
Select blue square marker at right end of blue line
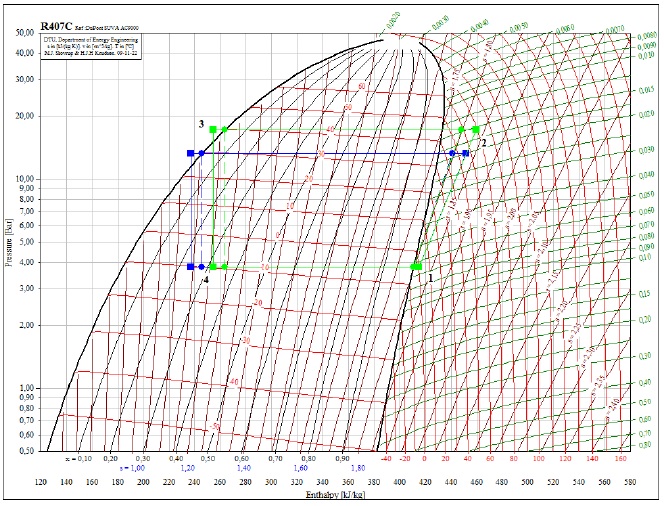pyautogui.click(x=466, y=153)
